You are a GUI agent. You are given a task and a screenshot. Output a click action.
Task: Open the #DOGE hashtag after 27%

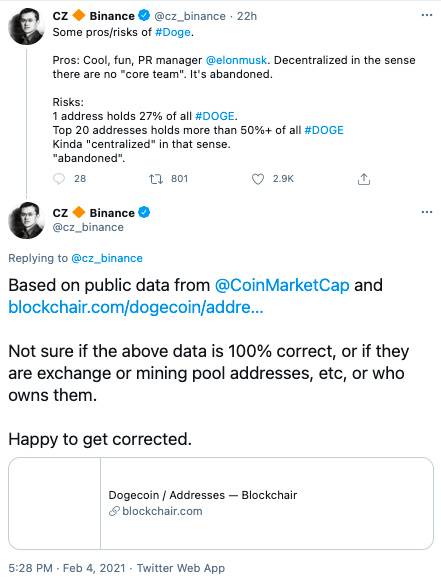[x=215, y=116]
